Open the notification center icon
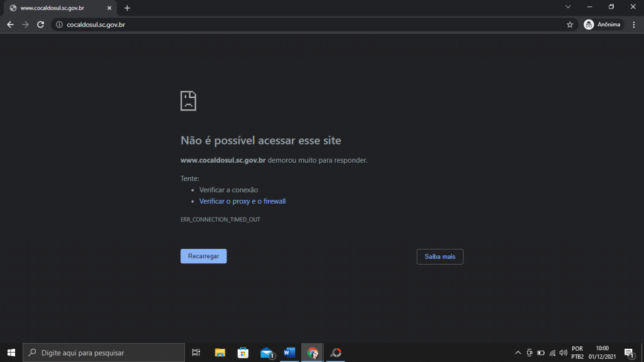Viewport: 644px width, 362px height. pos(629,353)
